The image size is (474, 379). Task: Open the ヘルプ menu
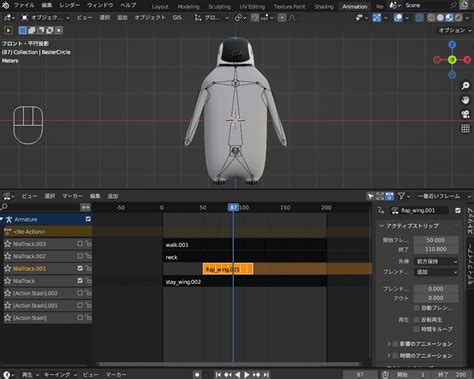pyautogui.click(x=128, y=5)
